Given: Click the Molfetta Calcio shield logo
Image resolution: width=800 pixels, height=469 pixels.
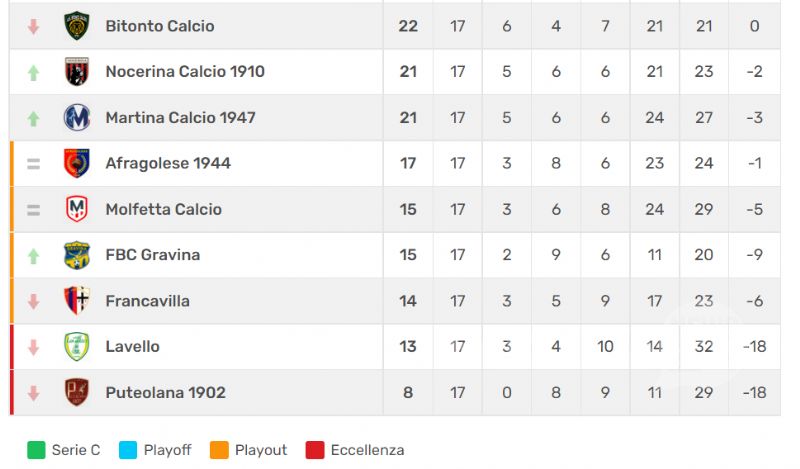Looking at the screenshot, I should click(x=77, y=209).
